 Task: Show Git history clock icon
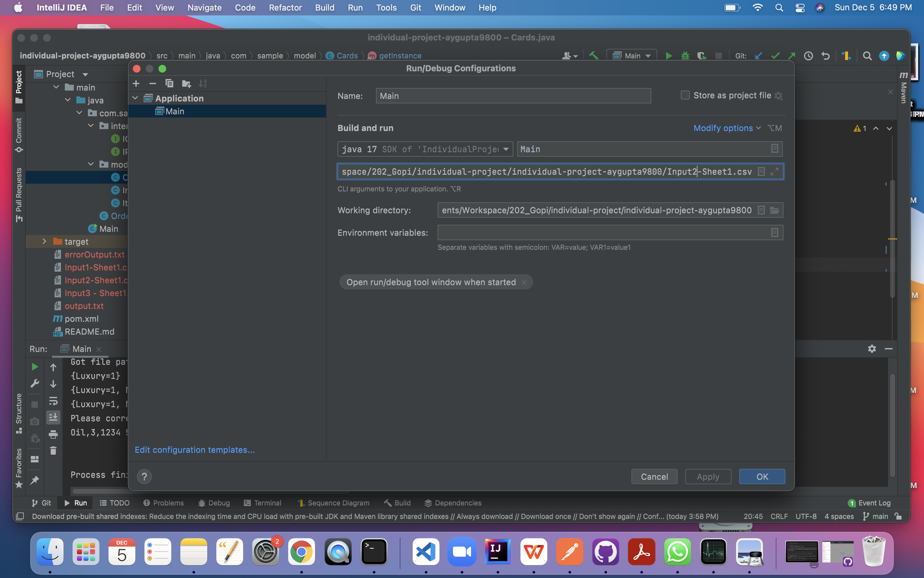tap(808, 56)
